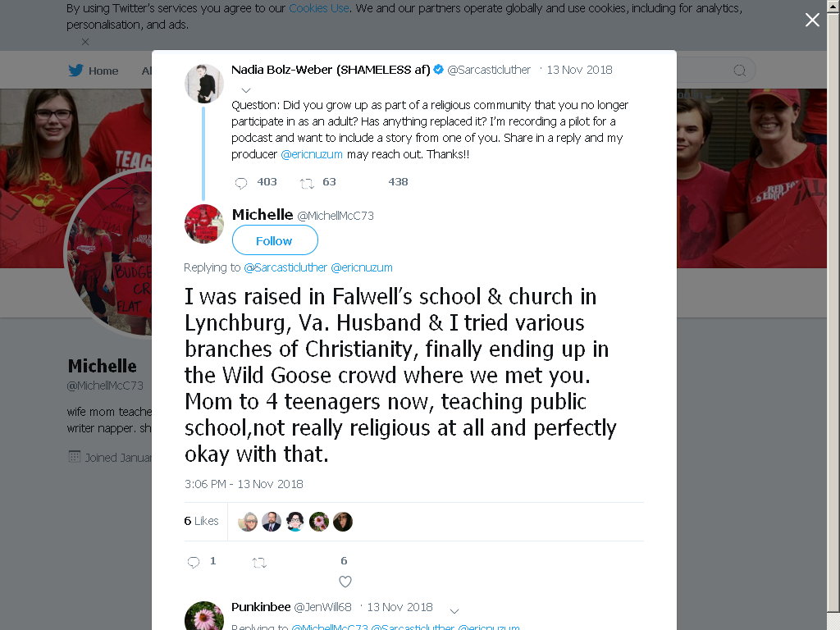Click Punkinbee's flower avatar
Image resolution: width=840 pixels, height=630 pixels.
coord(204,615)
